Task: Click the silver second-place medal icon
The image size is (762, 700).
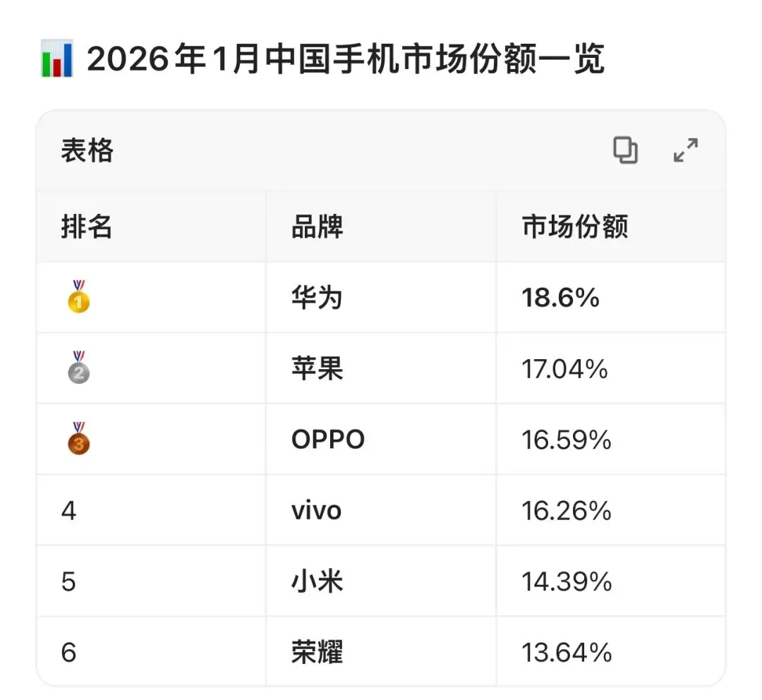Action: [x=79, y=367]
